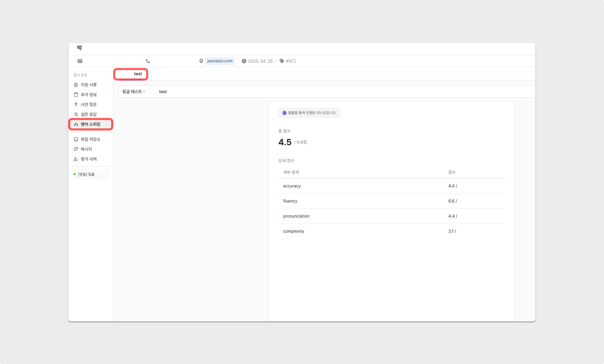The width and height of the screenshot is (604, 364).
Task: Click the tag icon
Action: pos(282,61)
